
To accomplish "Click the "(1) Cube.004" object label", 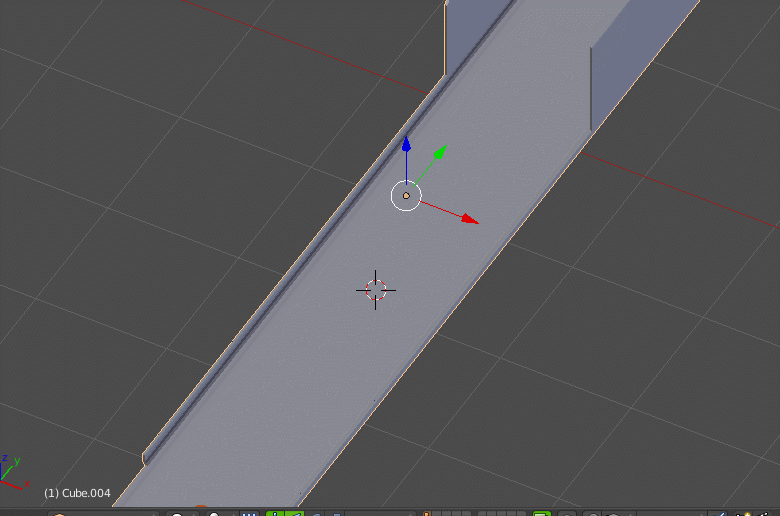I will coord(77,493).
